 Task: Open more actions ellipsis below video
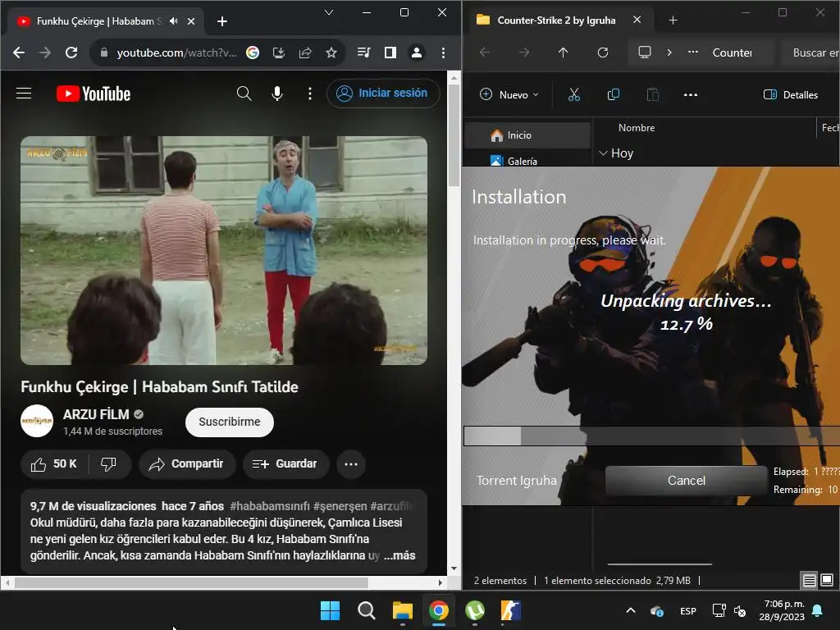pyautogui.click(x=351, y=464)
